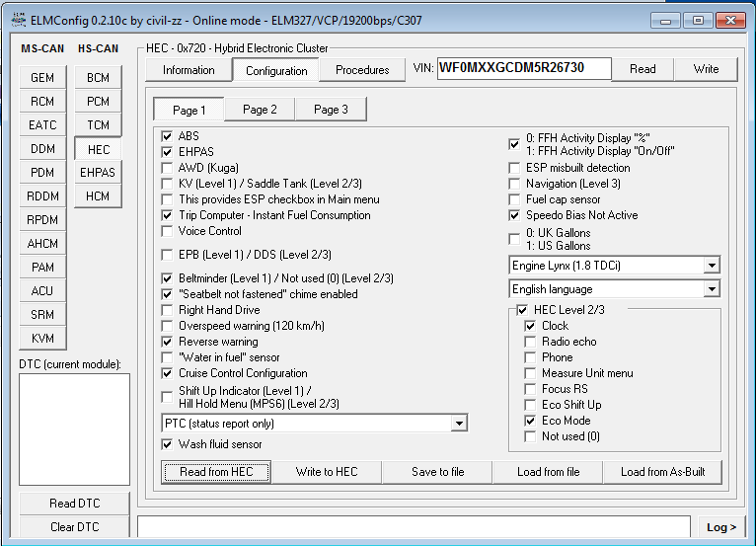Screen dimensions: 756x546
Task: Expand the log with the Log > button
Action: [x=721, y=527]
